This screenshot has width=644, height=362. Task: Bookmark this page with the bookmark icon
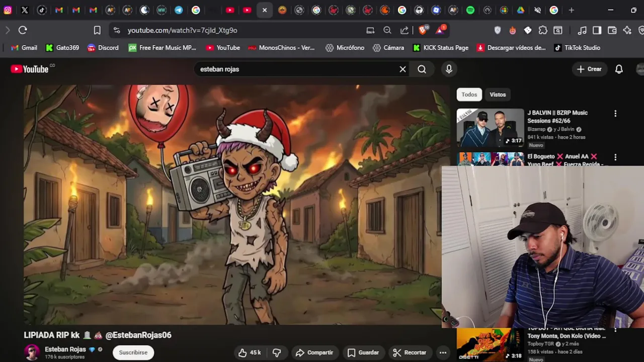[x=97, y=30]
